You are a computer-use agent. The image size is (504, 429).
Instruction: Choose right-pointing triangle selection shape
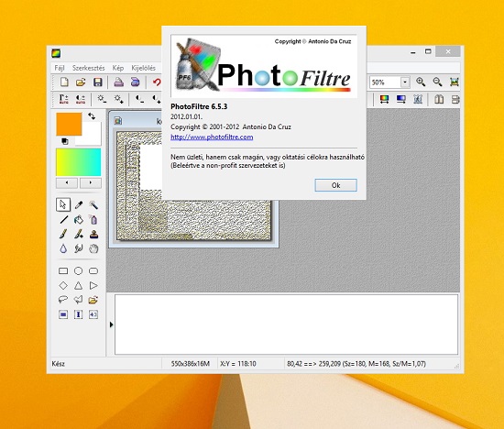coord(93,286)
